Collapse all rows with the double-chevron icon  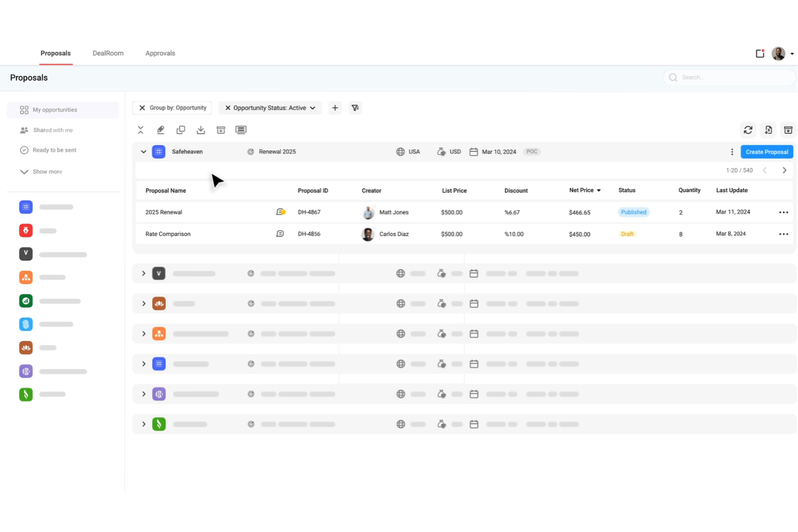(x=140, y=129)
